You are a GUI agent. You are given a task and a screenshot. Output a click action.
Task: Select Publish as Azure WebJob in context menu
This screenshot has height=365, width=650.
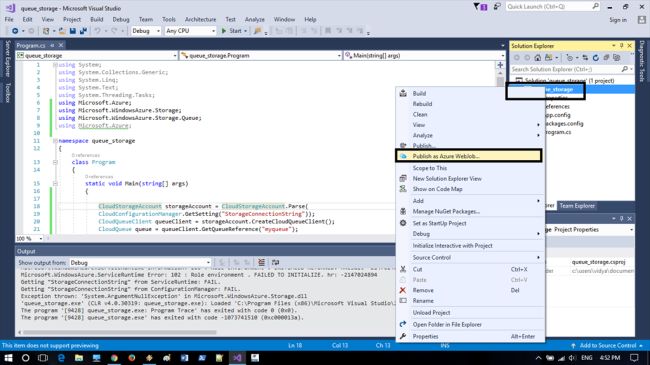469,156
